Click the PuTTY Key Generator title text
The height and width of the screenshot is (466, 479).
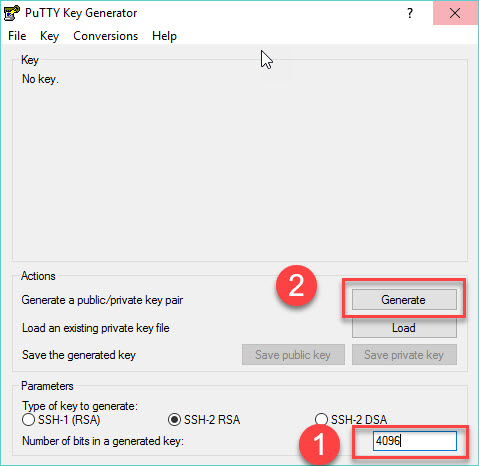click(81, 13)
